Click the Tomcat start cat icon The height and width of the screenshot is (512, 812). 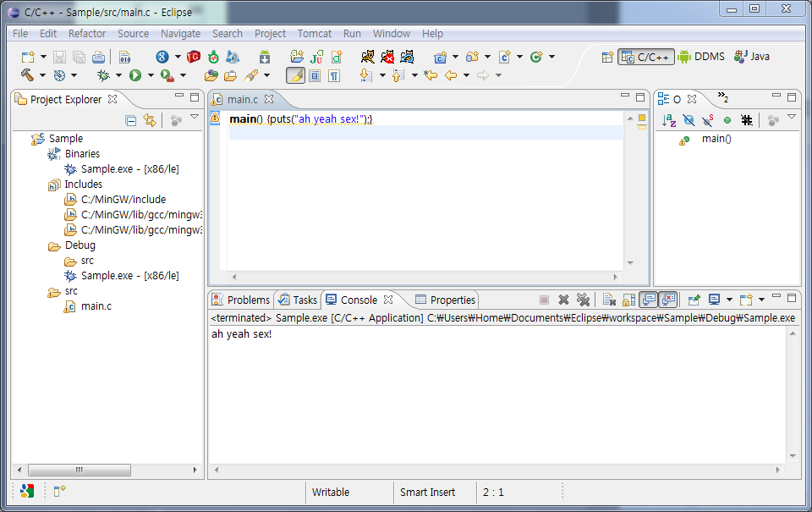point(368,57)
